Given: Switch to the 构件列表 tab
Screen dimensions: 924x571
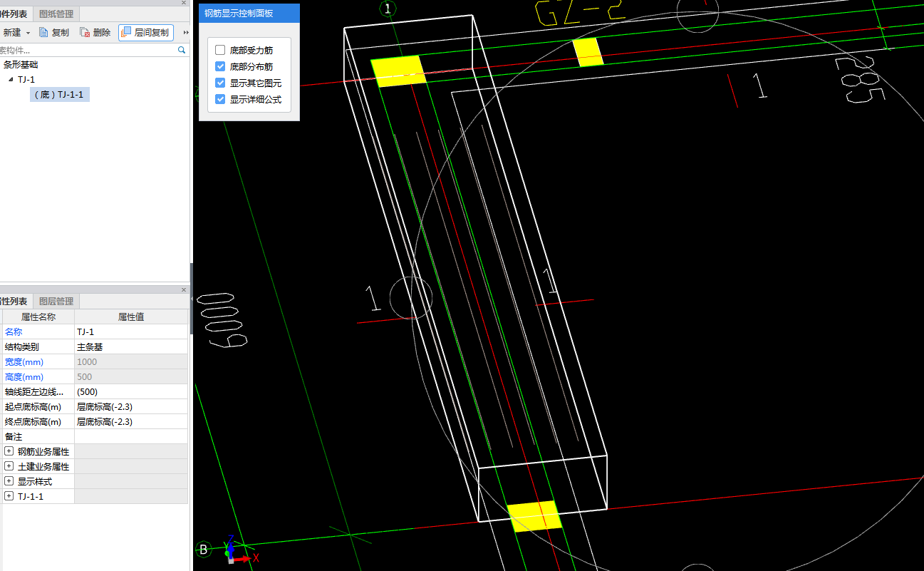Looking at the screenshot, I should 16,14.
